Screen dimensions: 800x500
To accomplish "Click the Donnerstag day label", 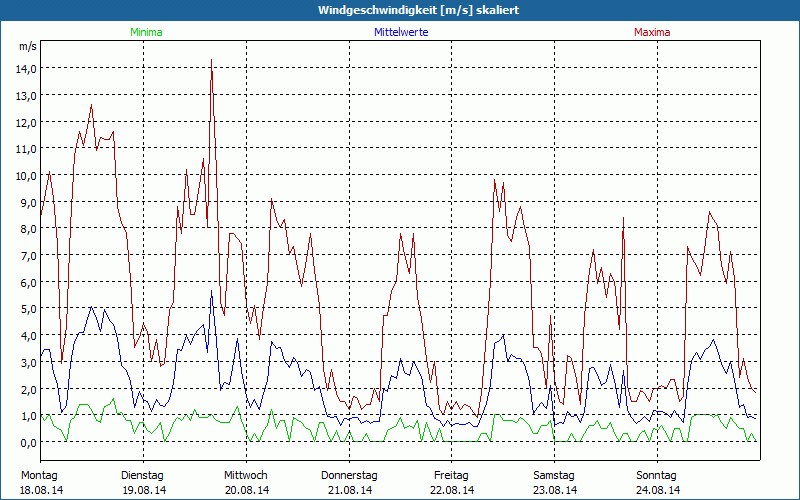I will click(349, 476).
